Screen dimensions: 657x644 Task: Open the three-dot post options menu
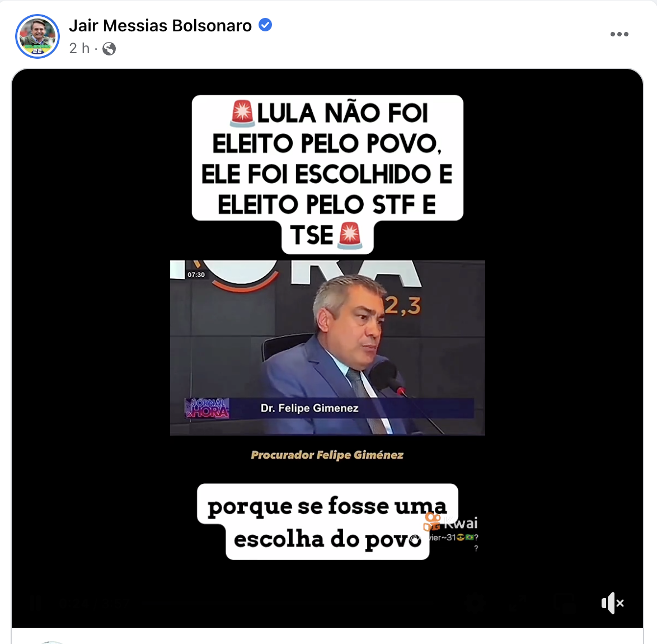pyautogui.click(x=620, y=34)
